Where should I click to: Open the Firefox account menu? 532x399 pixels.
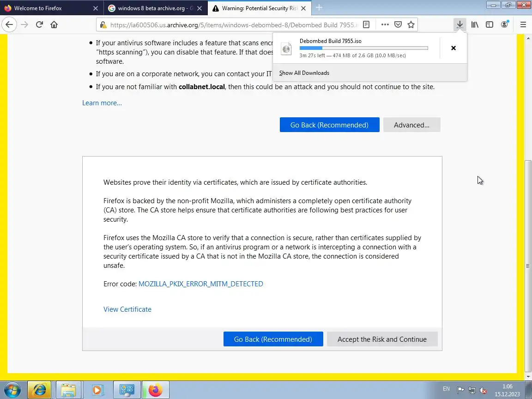pyautogui.click(x=504, y=24)
